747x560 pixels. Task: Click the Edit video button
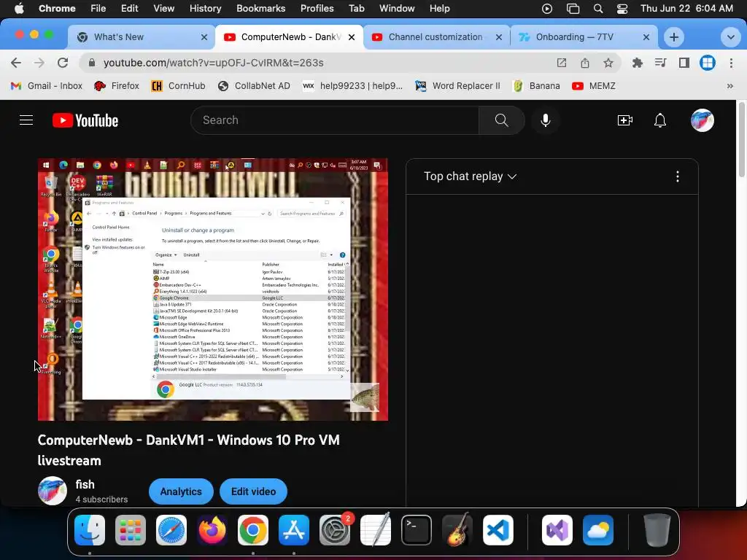tap(253, 491)
